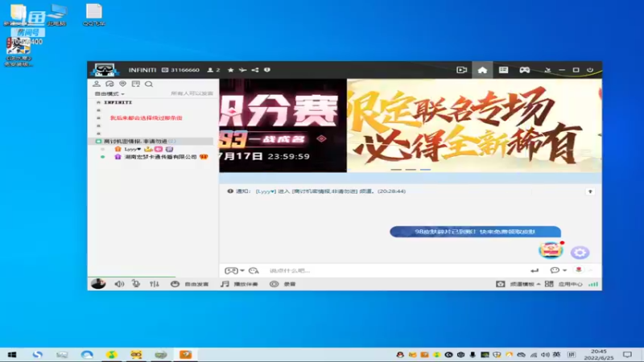Switch to the grid list tab icon
Viewport: 644px width, 362px height.
click(504, 70)
